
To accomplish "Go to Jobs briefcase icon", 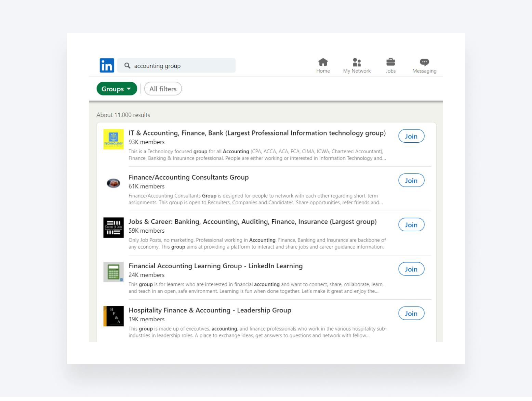I will coord(390,62).
